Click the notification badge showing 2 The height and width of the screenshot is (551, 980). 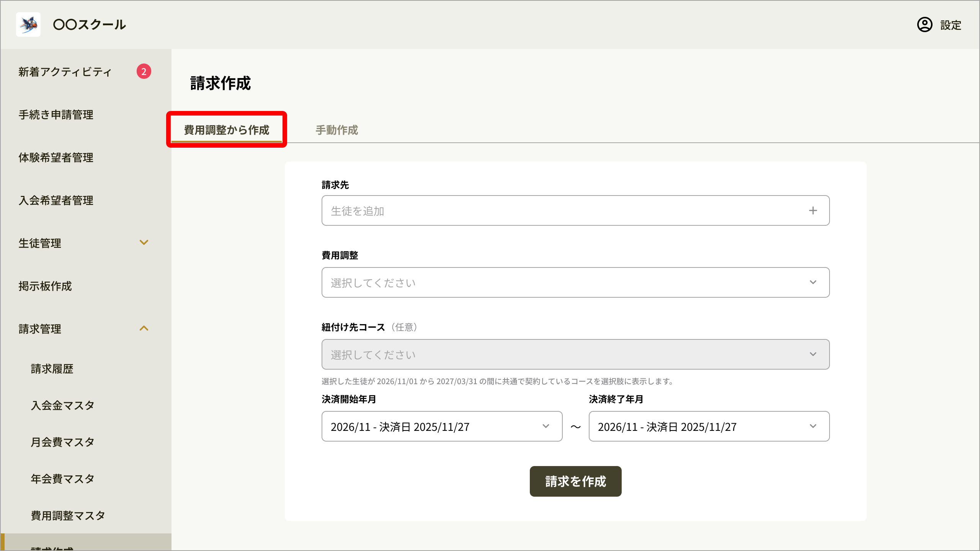pos(144,72)
